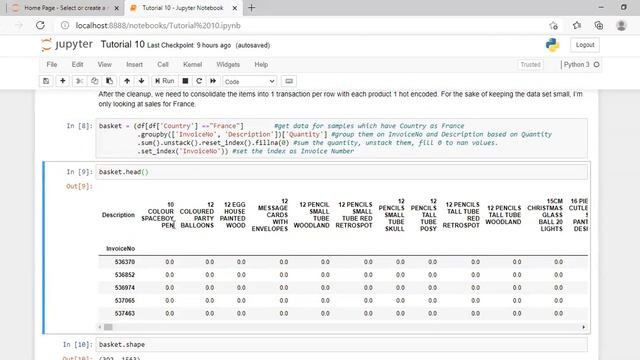Screen dimensions: 640x360
Task: Save the notebook with the floppy disk icon
Action: pos(46,81)
